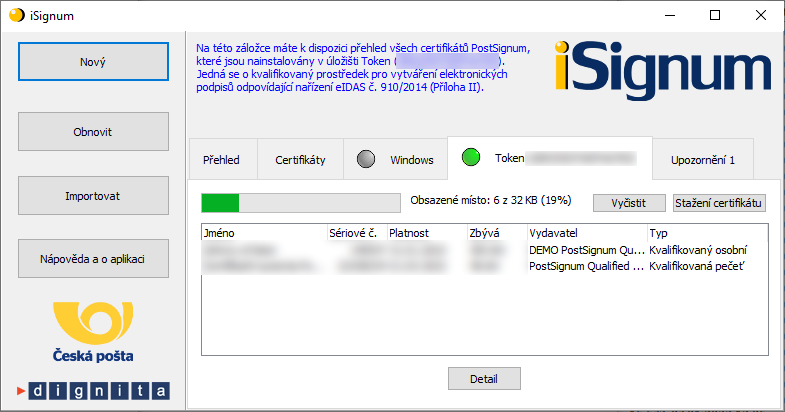785x412 pixels.
Task: Click the Kvalifikovaná pečeť type cell
Action: (696, 266)
